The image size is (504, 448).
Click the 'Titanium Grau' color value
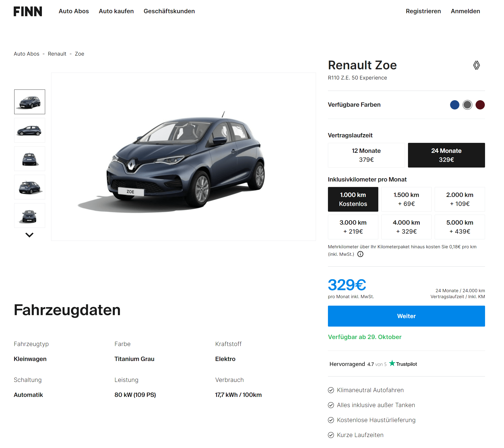(x=134, y=359)
